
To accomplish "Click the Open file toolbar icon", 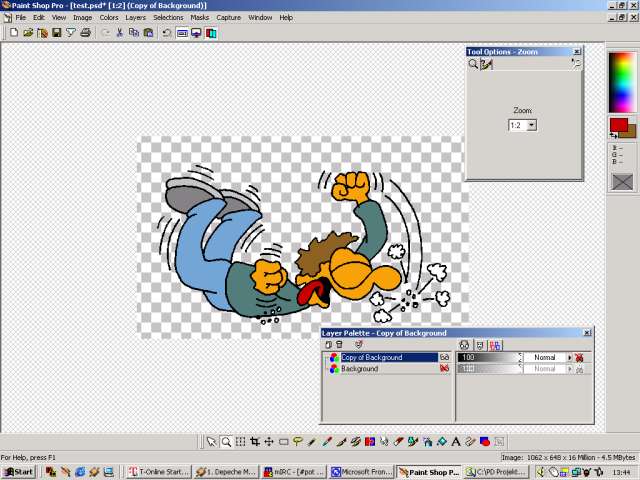I will pyautogui.click(x=28, y=33).
